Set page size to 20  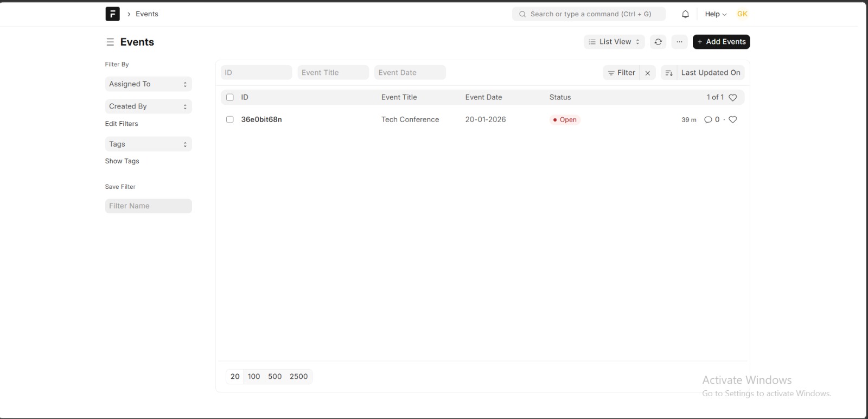235,377
